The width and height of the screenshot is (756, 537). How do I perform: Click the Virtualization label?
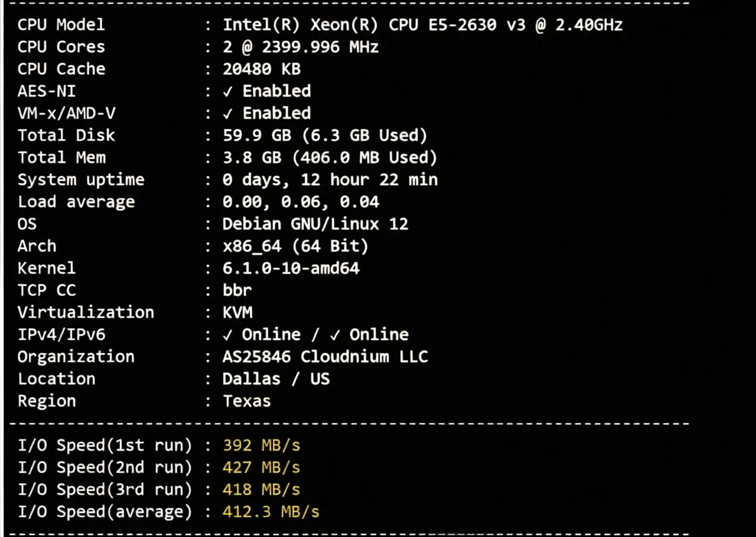point(86,313)
